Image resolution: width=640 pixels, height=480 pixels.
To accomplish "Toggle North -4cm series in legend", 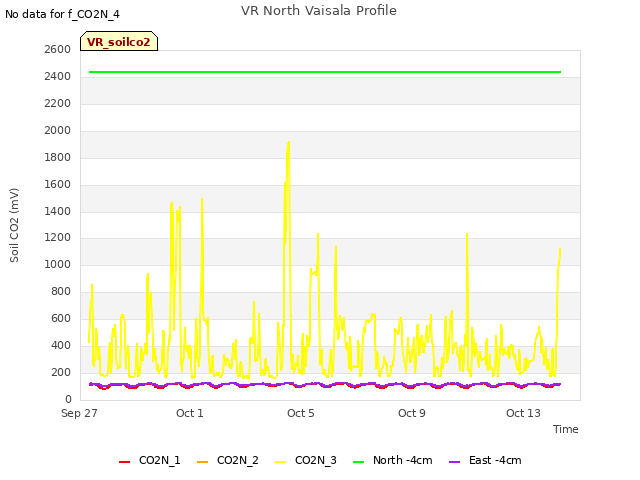I will 393,460.
